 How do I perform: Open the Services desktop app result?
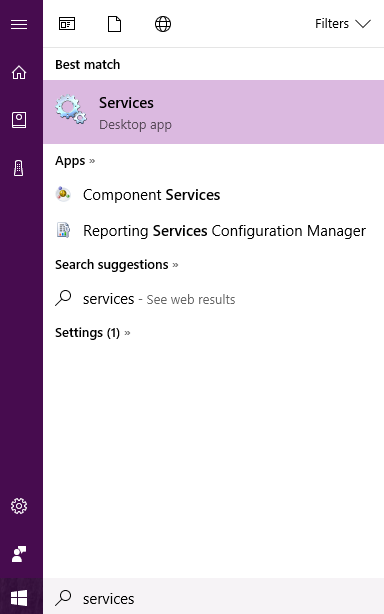pos(213,112)
